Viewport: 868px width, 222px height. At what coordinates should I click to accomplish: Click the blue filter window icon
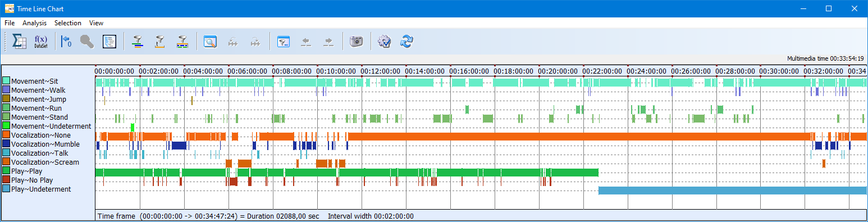(284, 42)
